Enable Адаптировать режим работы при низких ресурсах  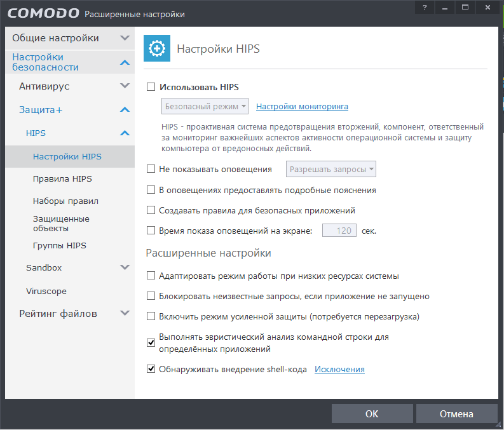151,276
